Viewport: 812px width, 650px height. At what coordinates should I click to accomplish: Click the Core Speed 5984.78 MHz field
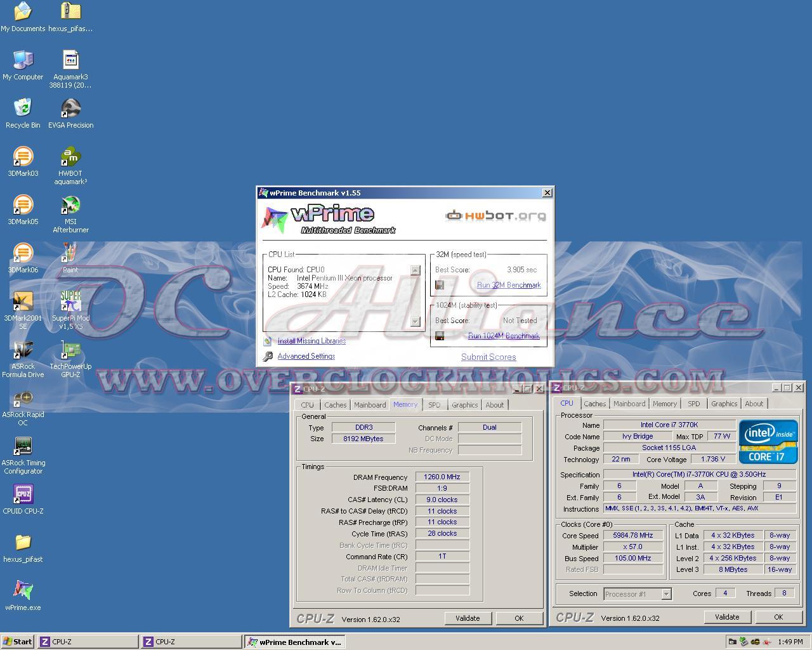[633, 535]
